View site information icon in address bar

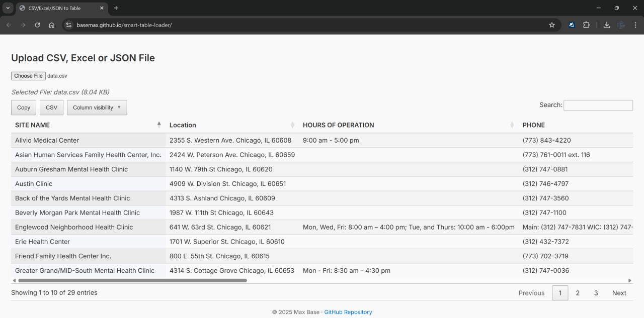tap(69, 25)
